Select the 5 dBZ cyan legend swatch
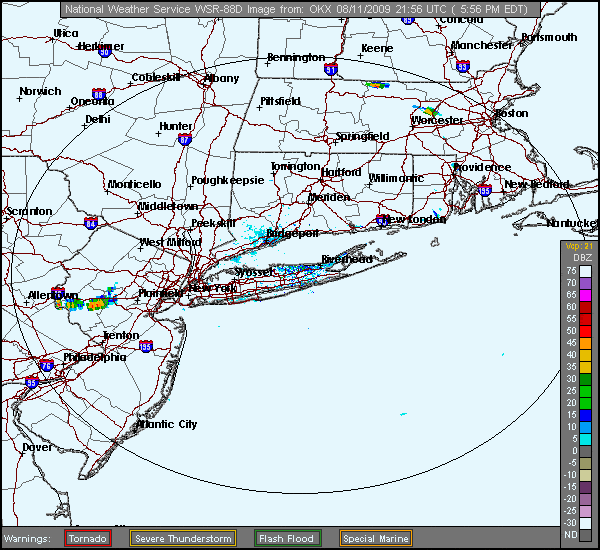This screenshot has width=600, height=550. click(585, 439)
